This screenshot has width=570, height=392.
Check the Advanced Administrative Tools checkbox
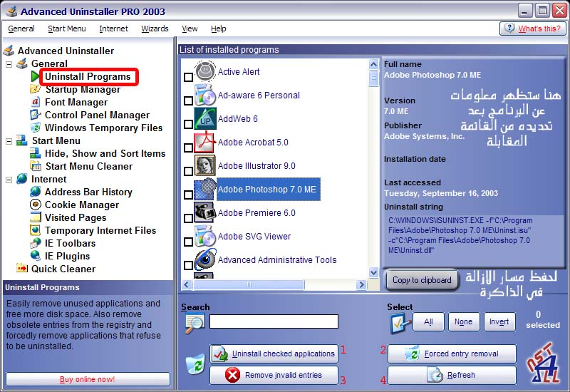(188, 265)
